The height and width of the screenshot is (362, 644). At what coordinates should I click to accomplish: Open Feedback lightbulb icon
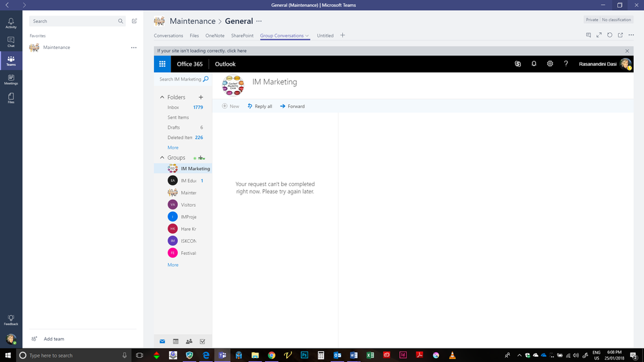pyautogui.click(x=11, y=320)
